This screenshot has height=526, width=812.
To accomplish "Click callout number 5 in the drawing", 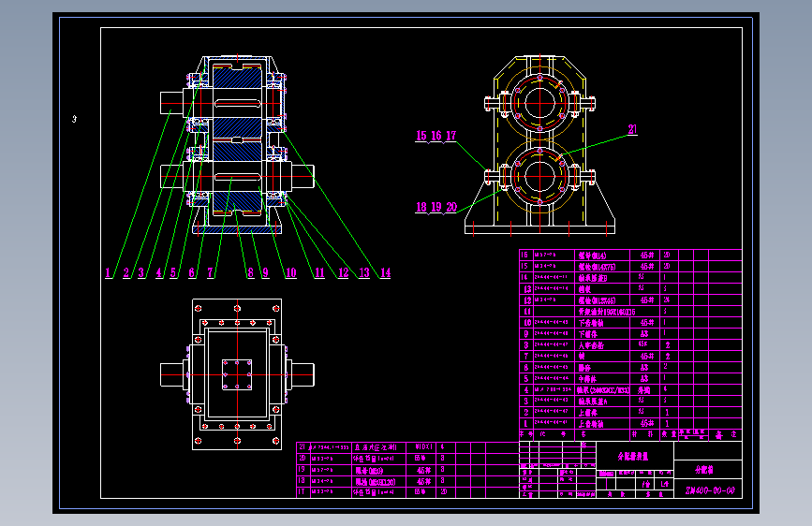I will pyautogui.click(x=173, y=272).
